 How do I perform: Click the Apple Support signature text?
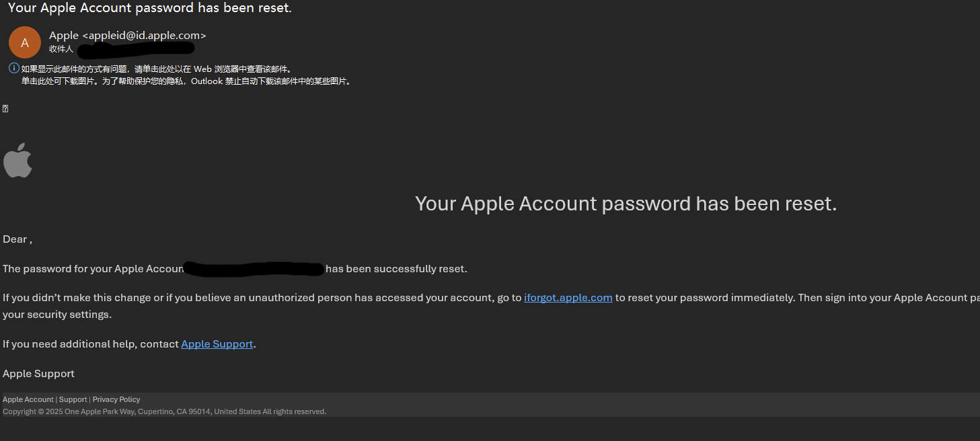tap(39, 374)
